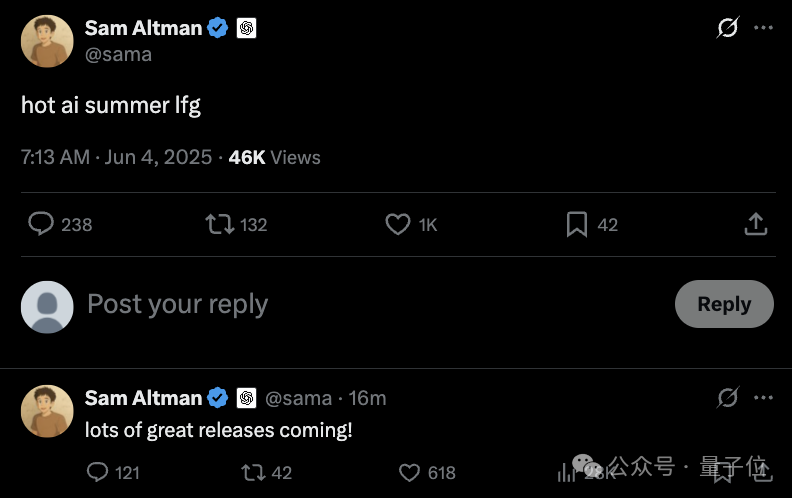The image size is (792, 498).
Task: Reply to the 'lots of great releases' tweet
Action: [x=97, y=472]
